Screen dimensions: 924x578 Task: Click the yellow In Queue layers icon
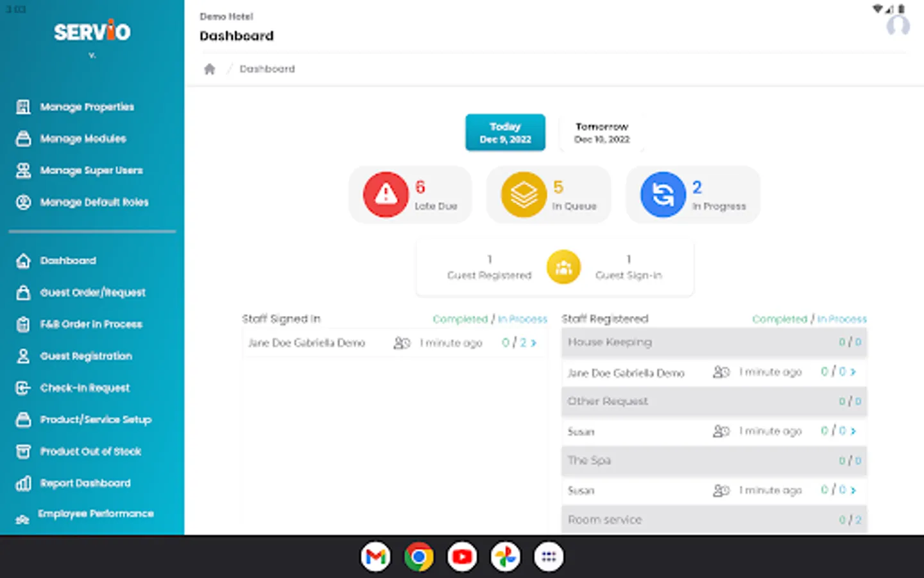524,194
